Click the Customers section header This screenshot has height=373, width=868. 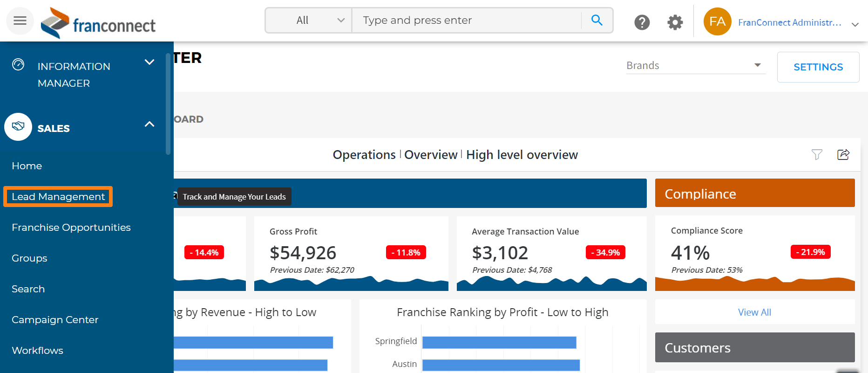755,347
